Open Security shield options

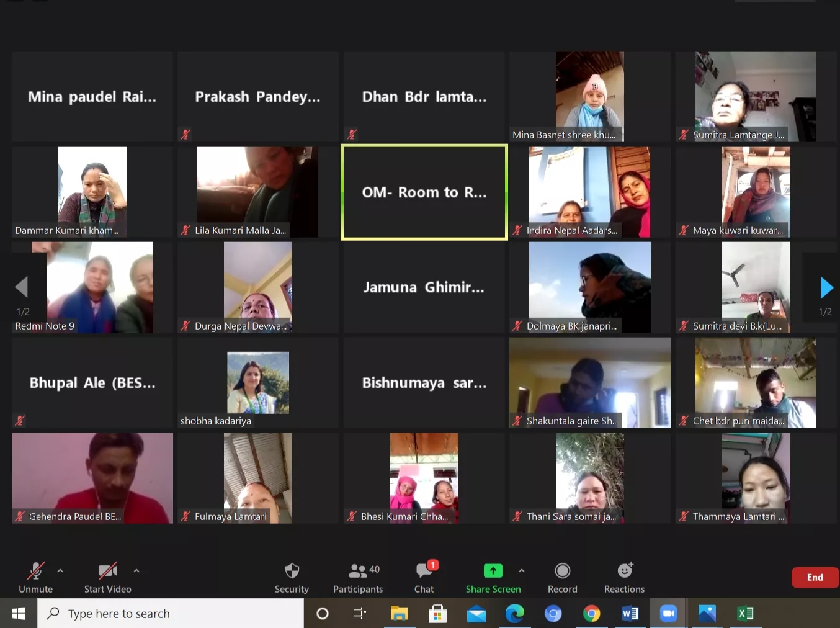pyautogui.click(x=292, y=578)
